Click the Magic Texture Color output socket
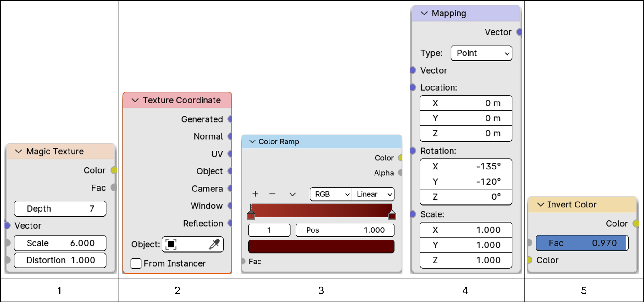 coord(114,170)
